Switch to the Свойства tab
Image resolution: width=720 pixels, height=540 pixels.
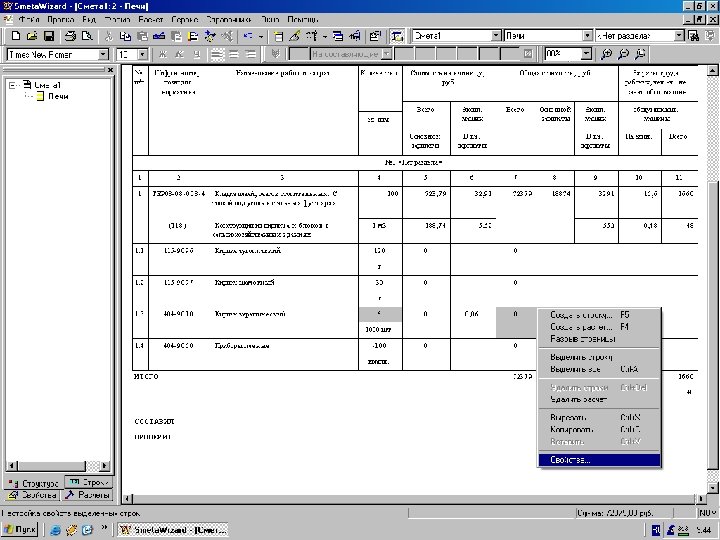(x=33, y=495)
